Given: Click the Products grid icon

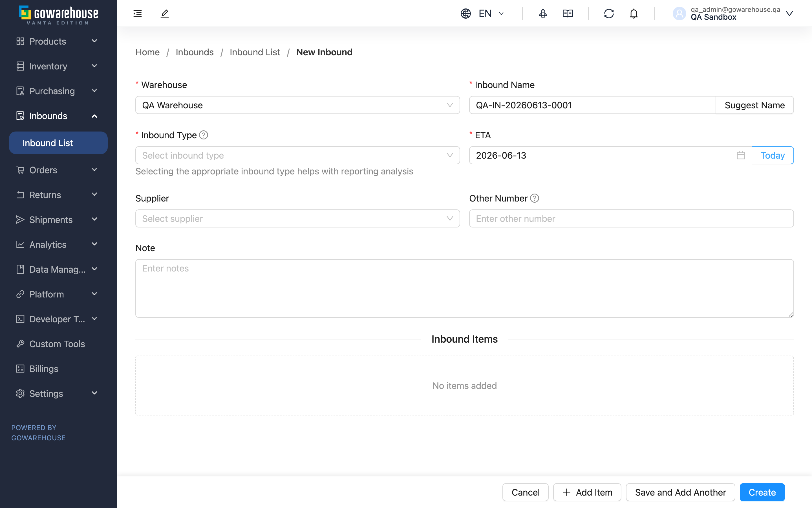Looking at the screenshot, I should coord(20,41).
